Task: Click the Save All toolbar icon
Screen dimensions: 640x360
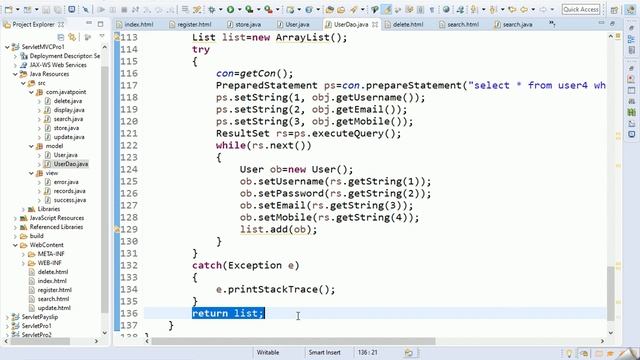Action: coord(58,9)
